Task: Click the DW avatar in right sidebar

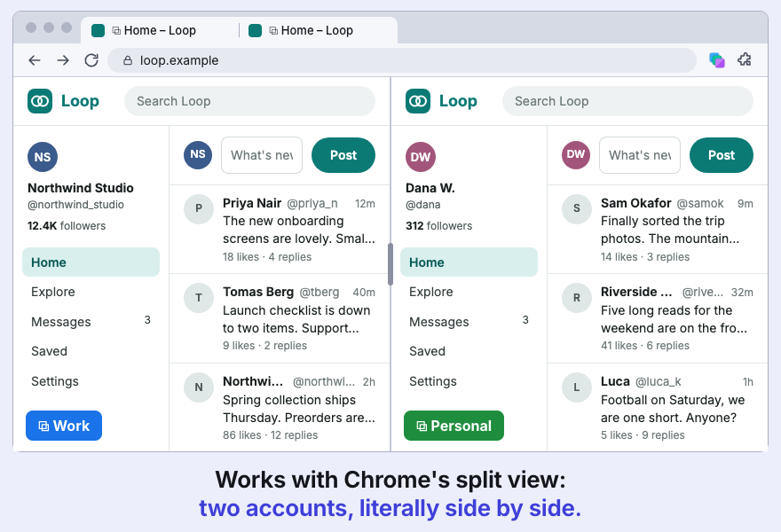Action: click(x=421, y=157)
